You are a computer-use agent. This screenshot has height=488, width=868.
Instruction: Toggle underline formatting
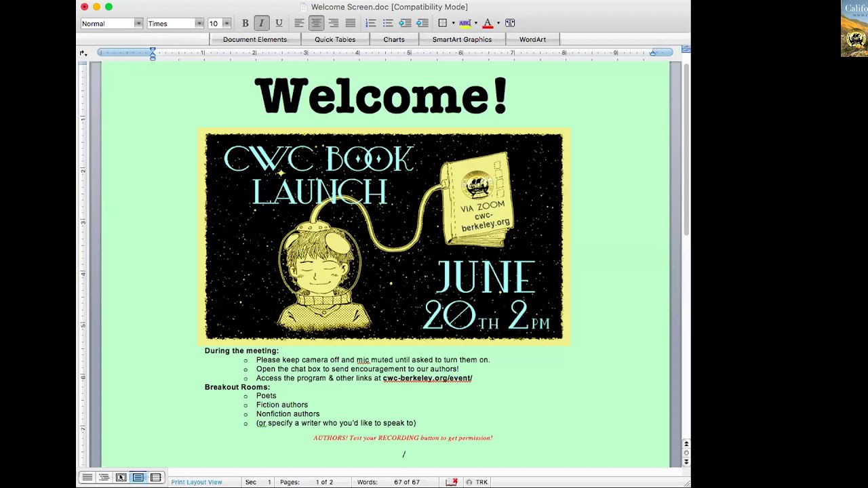click(x=279, y=23)
